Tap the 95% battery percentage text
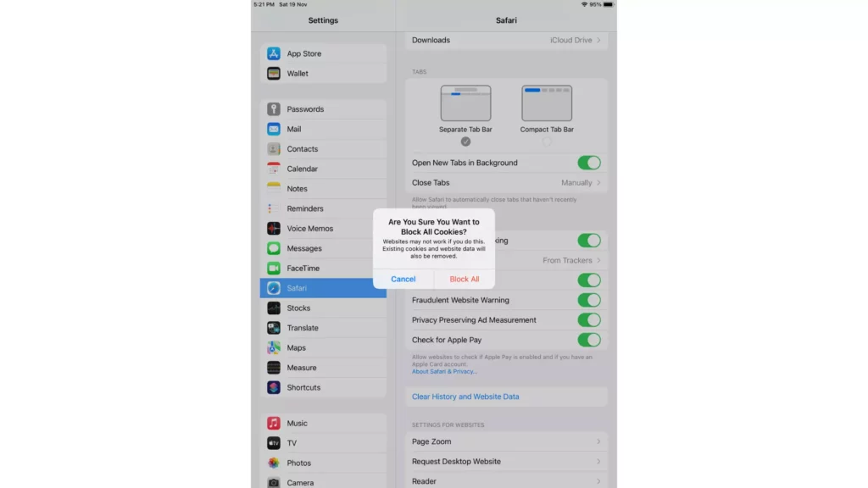The width and height of the screenshot is (868, 488). coord(595,4)
